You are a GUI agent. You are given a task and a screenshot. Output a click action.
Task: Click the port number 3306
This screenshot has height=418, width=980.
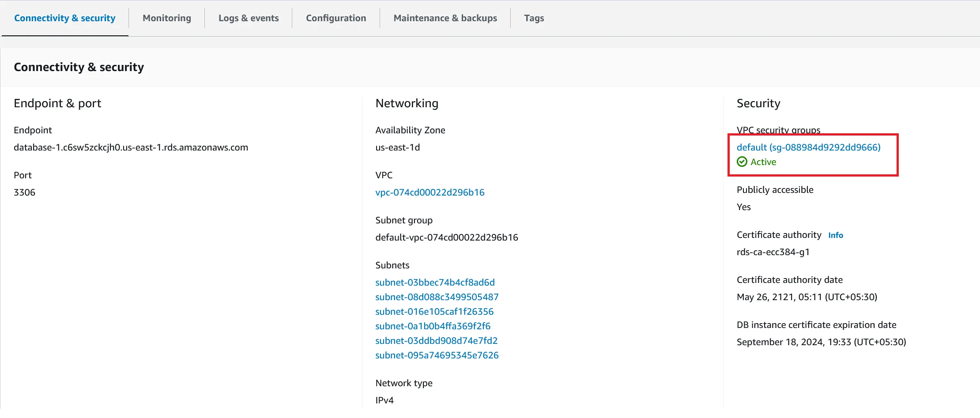pyautogui.click(x=24, y=192)
